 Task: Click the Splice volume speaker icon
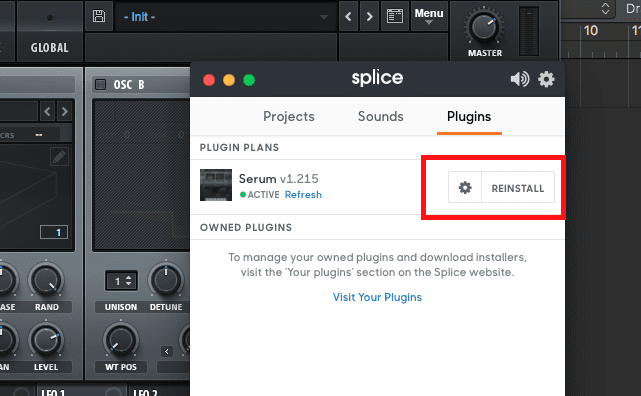tap(520, 79)
